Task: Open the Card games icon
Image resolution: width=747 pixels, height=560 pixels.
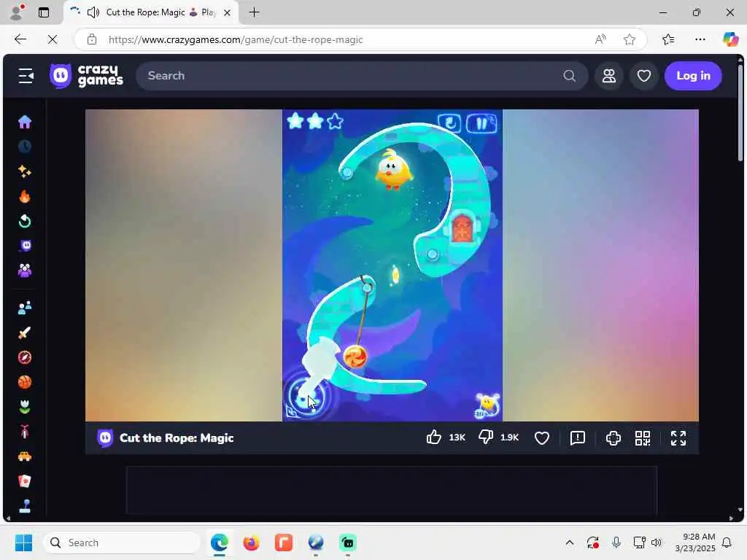Action: pos(25,481)
